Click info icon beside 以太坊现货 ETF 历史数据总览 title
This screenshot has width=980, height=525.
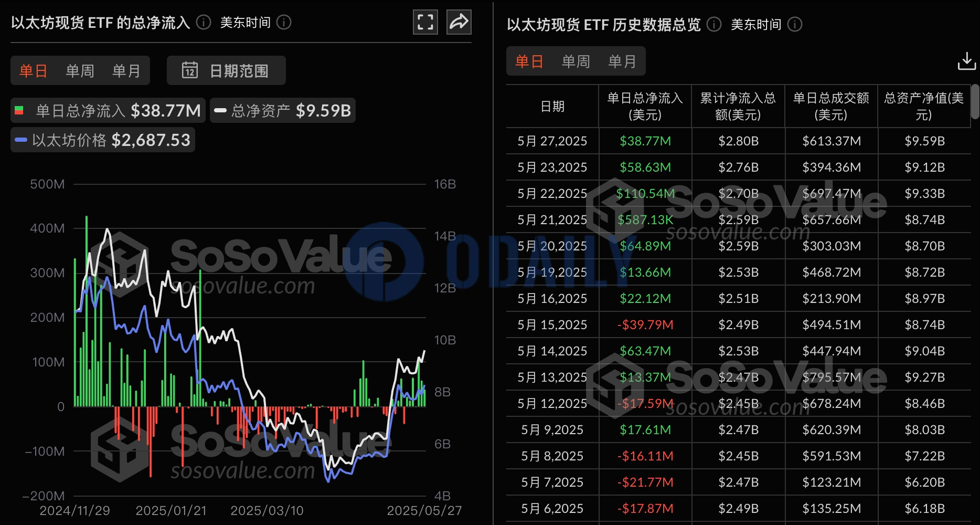714,24
